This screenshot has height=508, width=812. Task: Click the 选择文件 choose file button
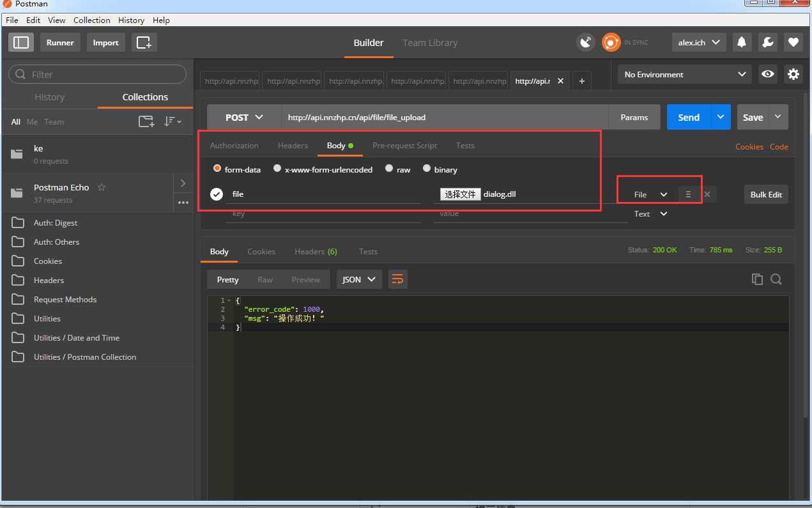(x=461, y=194)
